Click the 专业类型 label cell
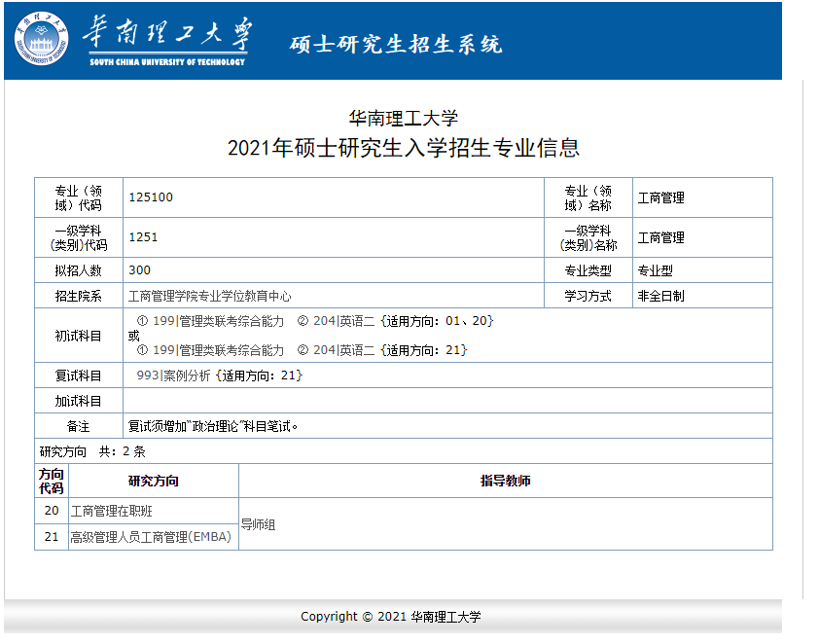This screenshot has height=644, width=819. pos(588,270)
